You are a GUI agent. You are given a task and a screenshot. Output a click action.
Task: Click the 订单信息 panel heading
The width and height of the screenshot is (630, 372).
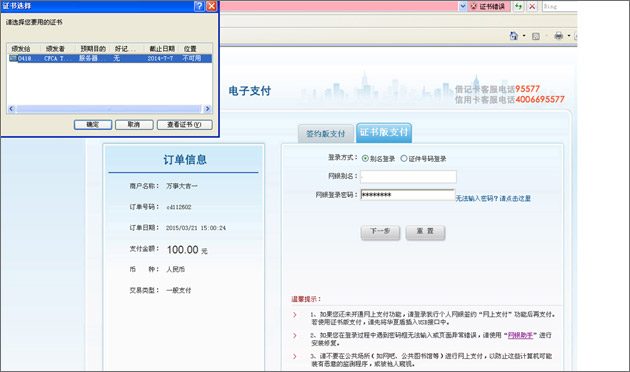tap(185, 160)
